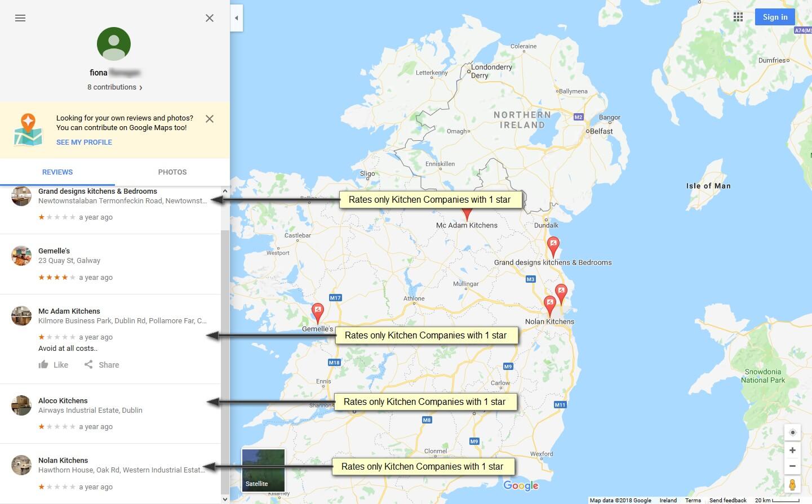
Task: Select the Local Guides map pin icon
Action: pos(28,130)
